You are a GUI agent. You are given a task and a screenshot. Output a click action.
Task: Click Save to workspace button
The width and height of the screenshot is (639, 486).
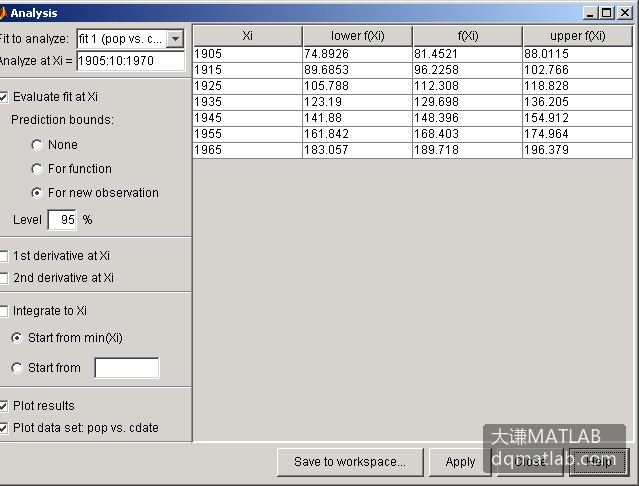(x=350, y=462)
